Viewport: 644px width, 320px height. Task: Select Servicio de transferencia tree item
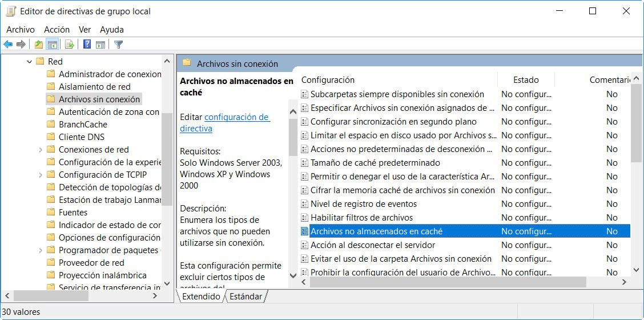pyautogui.click(x=110, y=287)
